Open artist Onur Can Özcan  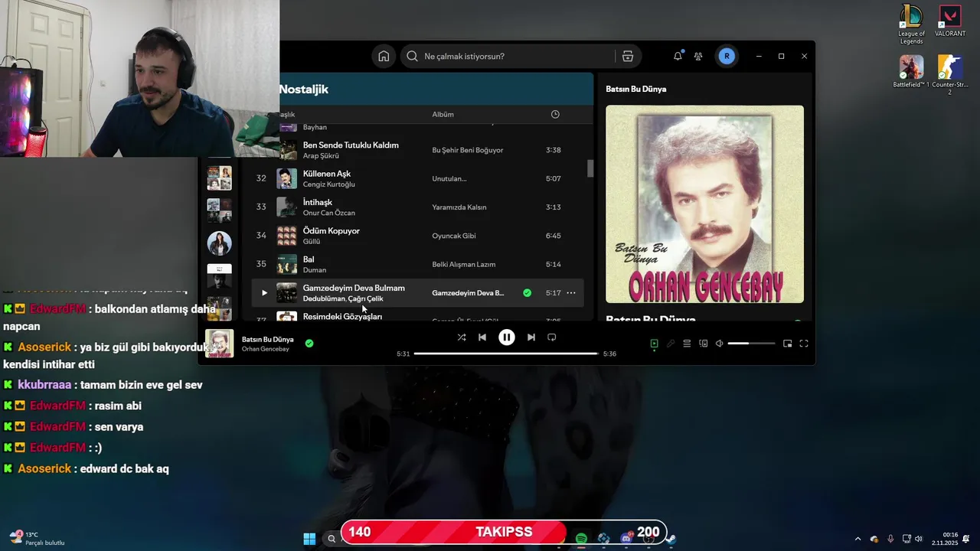pyautogui.click(x=329, y=213)
